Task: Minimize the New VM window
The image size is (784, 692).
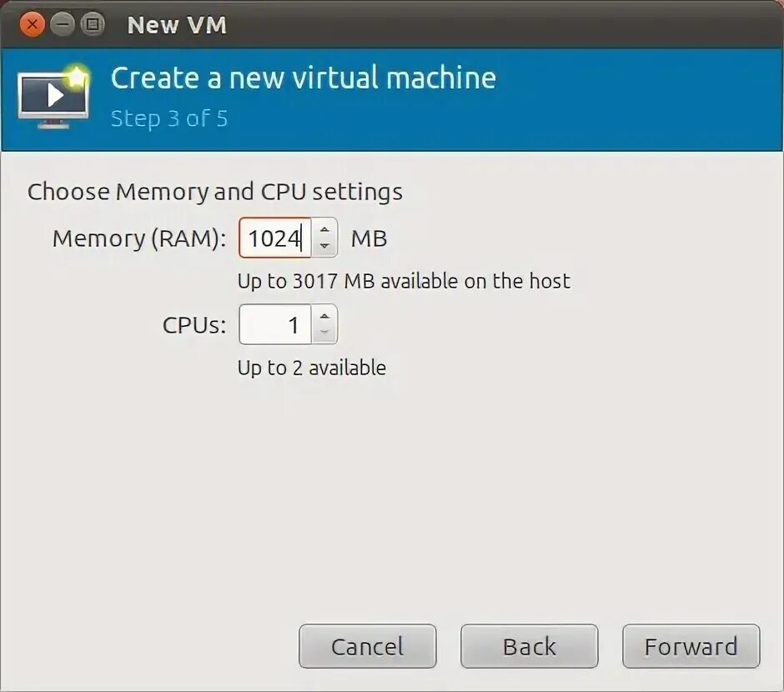Action: [63, 24]
